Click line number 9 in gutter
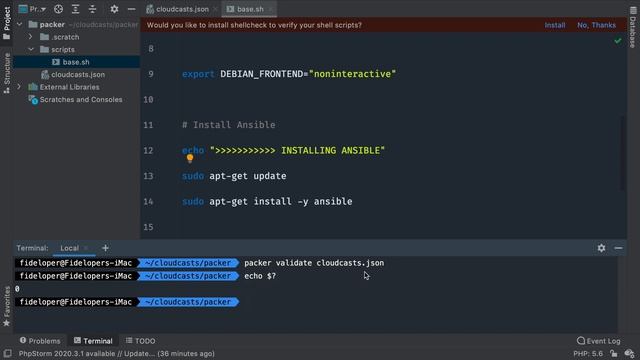This screenshot has height=360, width=640. [x=151, y=74]
